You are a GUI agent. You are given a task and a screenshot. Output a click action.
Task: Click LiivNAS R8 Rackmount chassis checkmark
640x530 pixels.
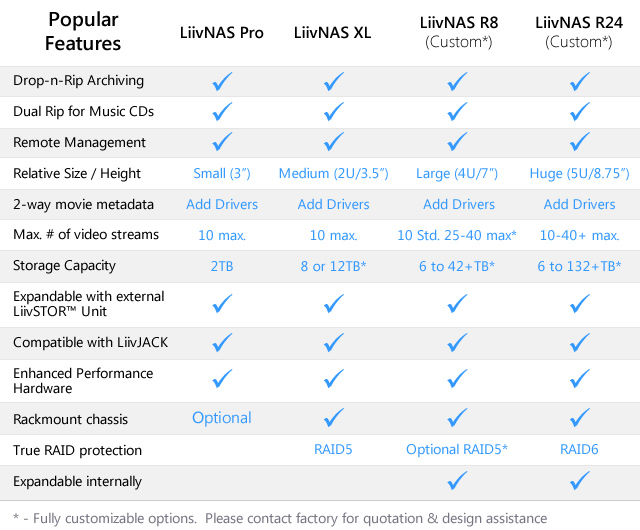click(458, 418)
